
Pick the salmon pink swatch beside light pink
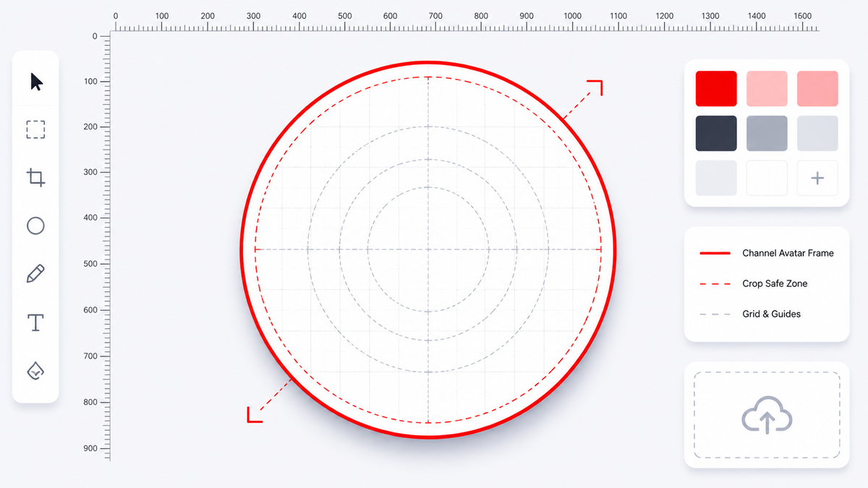coord(817,88)
